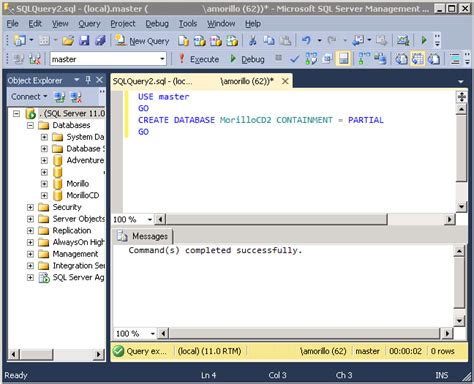Switch to the Messages tab
This screenshot has height=384, width=474.
[143, 236]
